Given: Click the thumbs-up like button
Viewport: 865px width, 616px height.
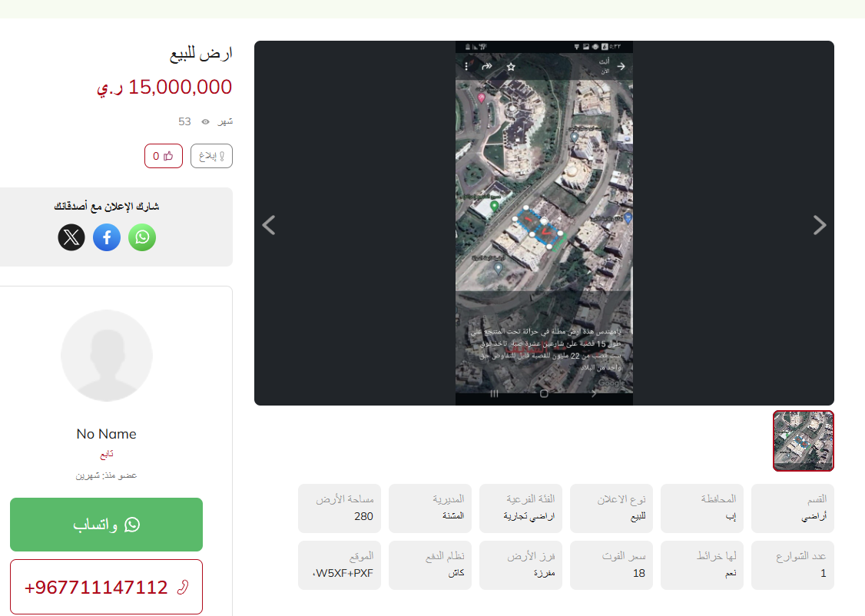Looking at the screenshot, I should point(164,156).
